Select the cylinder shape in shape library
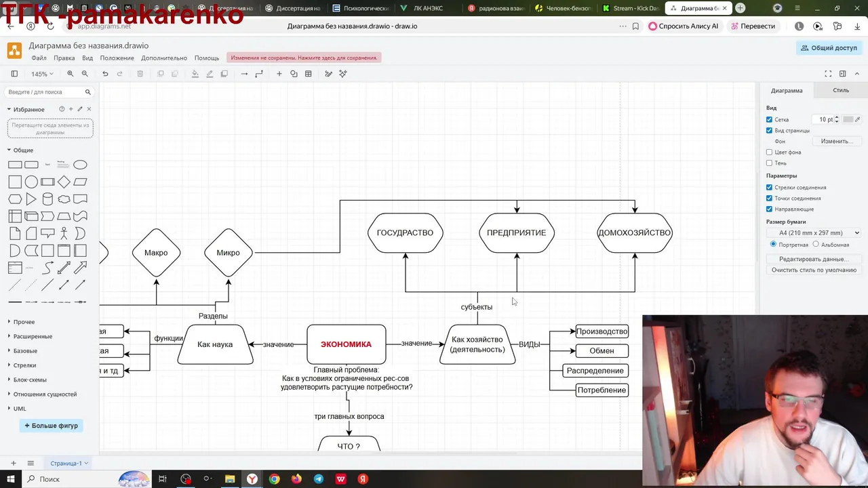Image resolution: width=868 pixels, height=488 pixels. pos(47,199)
